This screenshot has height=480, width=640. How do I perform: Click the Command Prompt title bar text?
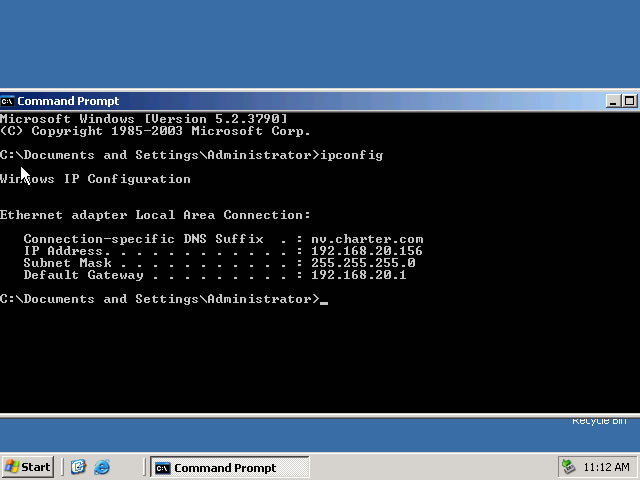pos(68,101)
